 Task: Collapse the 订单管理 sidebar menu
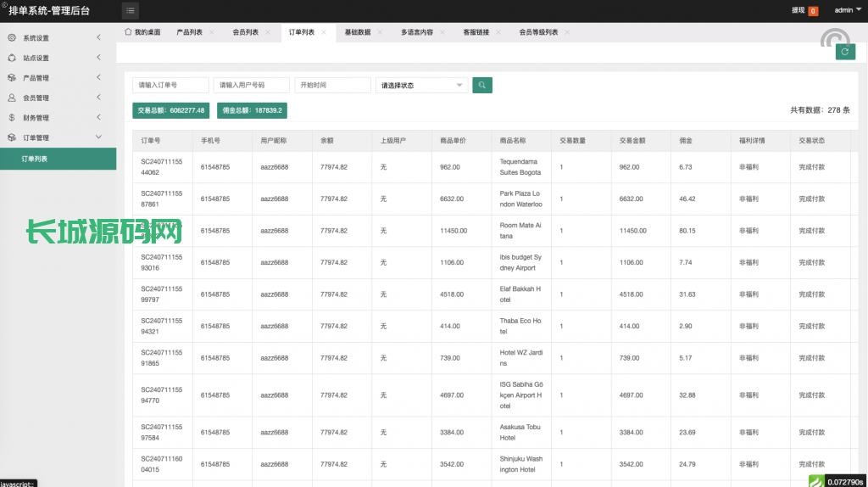point(58,137)
